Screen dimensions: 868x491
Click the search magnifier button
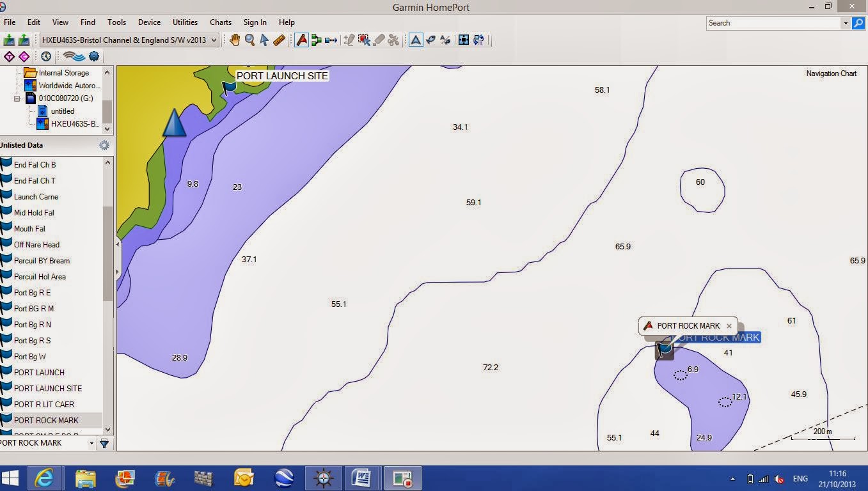(858, 23)
